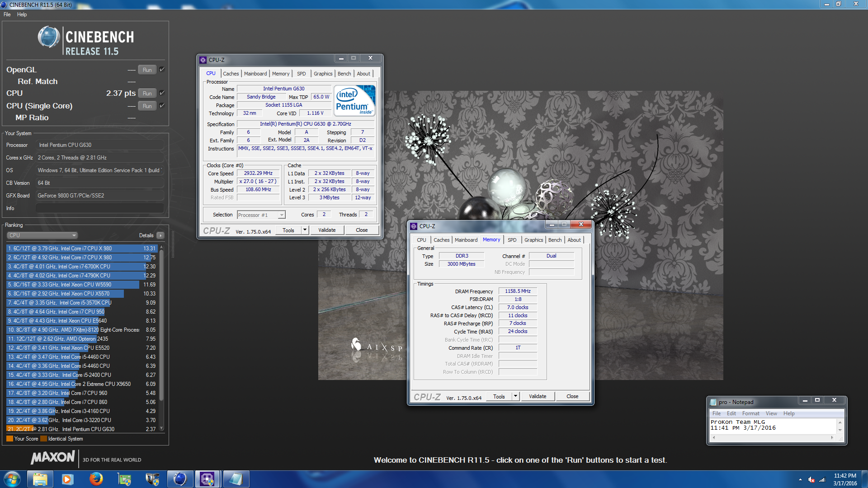Click Validate in the CPU-Z memory window
The image size is (868, 488).
pyautogui.click(x=538, y=396)
